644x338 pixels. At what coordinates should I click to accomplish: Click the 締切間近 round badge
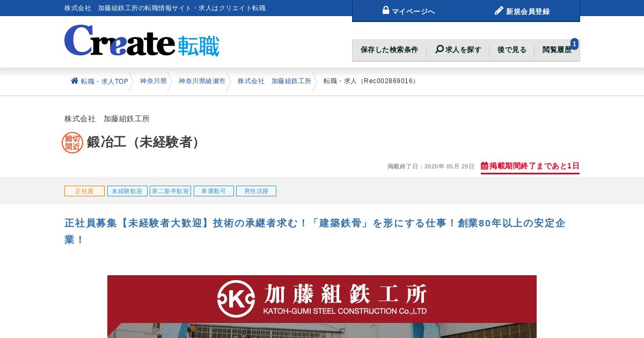coord(72,143)
